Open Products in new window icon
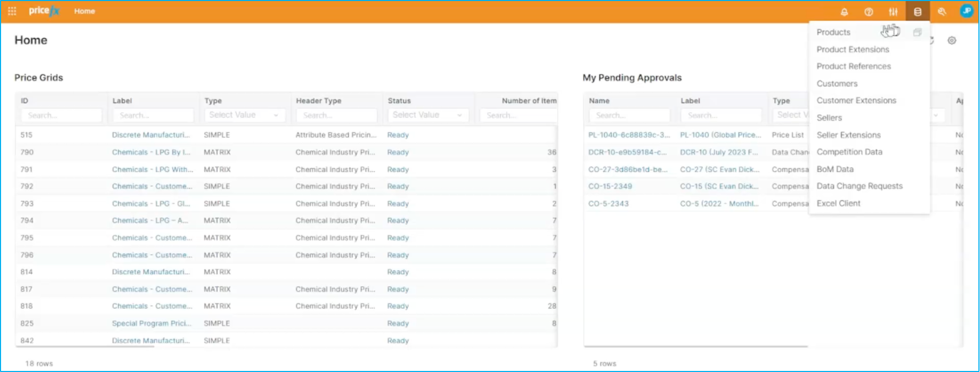 [917, 32]
